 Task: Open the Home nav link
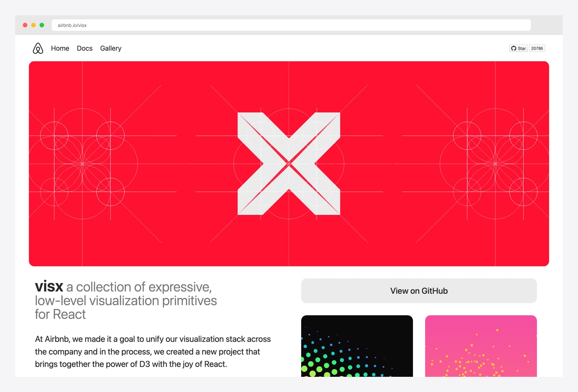click(60, 48)
